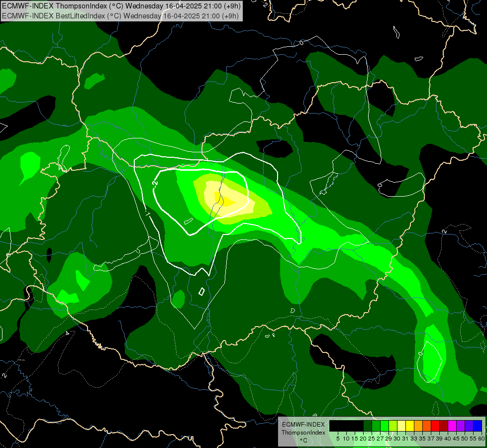Click legend tick value 33

[x=414, y=439]
